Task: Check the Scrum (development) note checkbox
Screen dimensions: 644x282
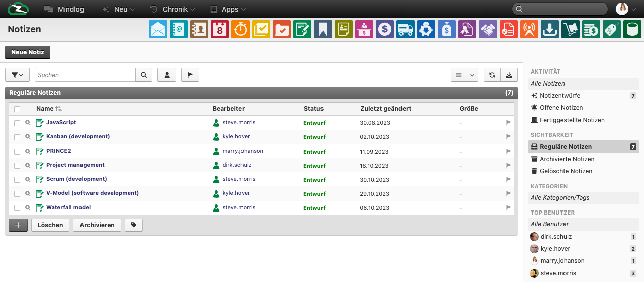Action: point(17,179)
